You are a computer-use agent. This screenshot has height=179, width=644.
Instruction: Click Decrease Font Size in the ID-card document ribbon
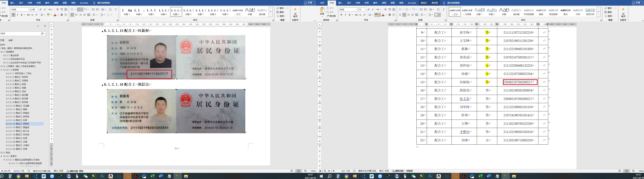[45, 10]
